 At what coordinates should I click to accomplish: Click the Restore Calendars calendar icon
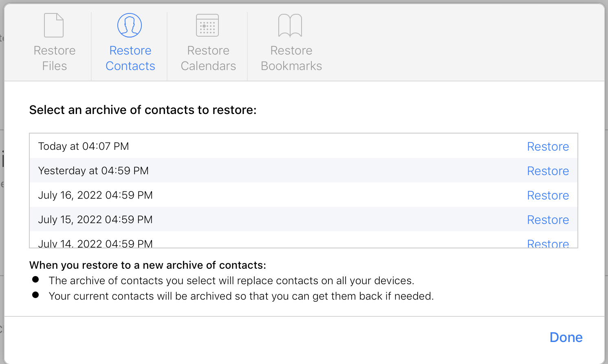207,25
